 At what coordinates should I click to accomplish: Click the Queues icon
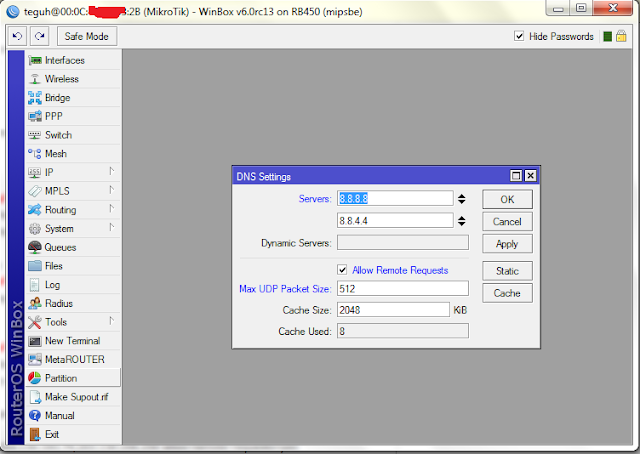pyautogui.click(x=35, y=247)
